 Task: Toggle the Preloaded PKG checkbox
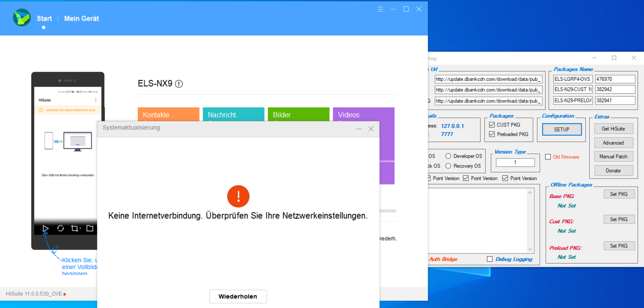[x=492, y=134]
